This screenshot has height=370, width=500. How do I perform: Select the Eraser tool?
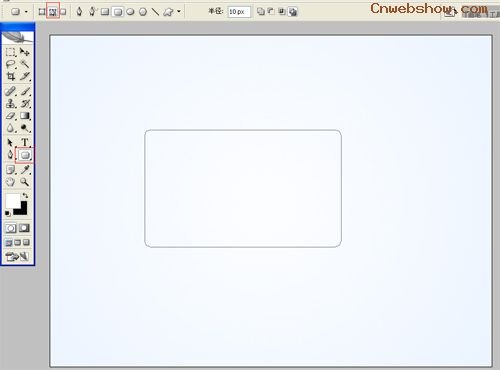coord(10,116)
